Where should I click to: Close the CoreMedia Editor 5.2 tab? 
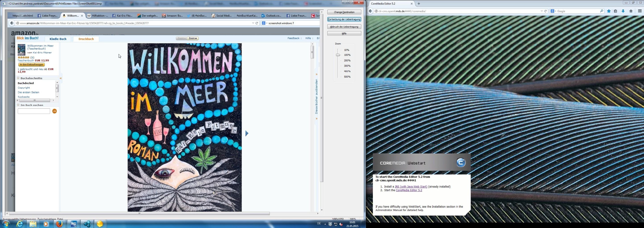tap(412, 4)
